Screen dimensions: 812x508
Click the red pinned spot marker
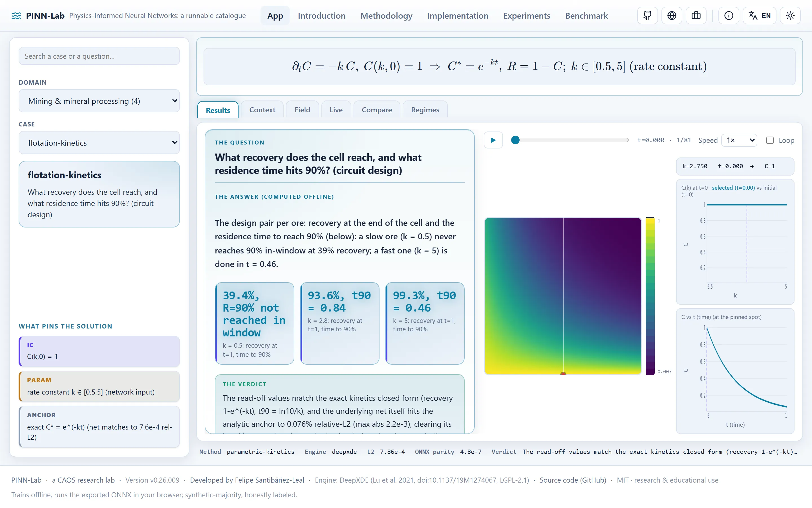(563, 373)
